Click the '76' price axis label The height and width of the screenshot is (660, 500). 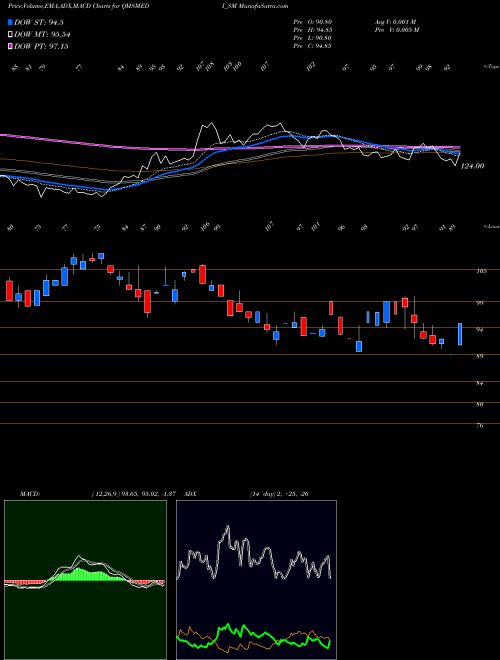(482, 426)
